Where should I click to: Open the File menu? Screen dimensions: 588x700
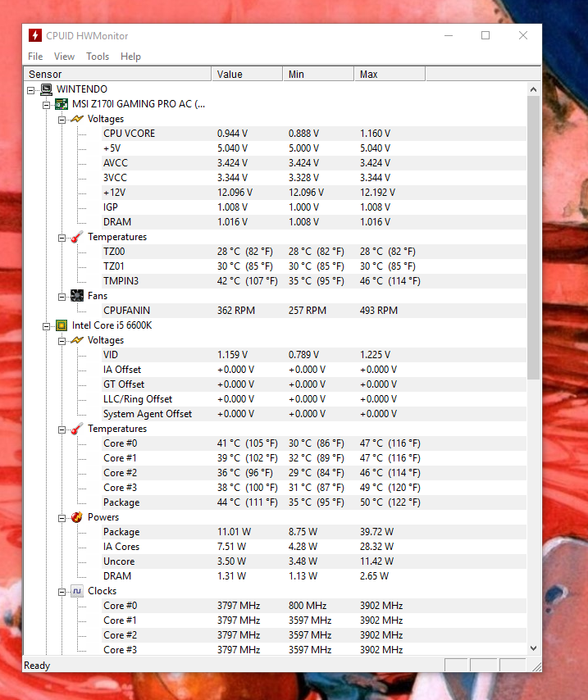(35, 57)
